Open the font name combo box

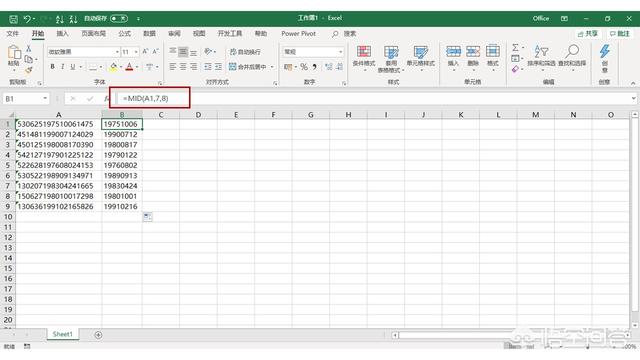click(83, 52)
